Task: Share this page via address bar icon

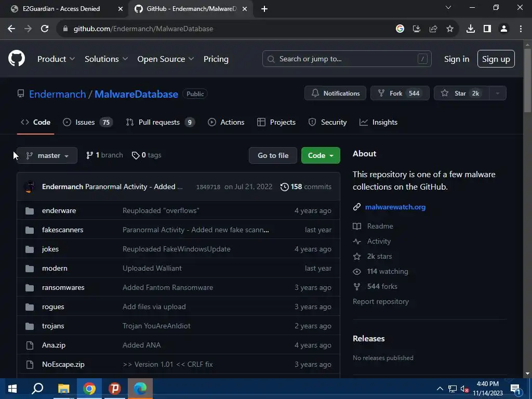Action: pyautogui.click(x=433, y=29)
